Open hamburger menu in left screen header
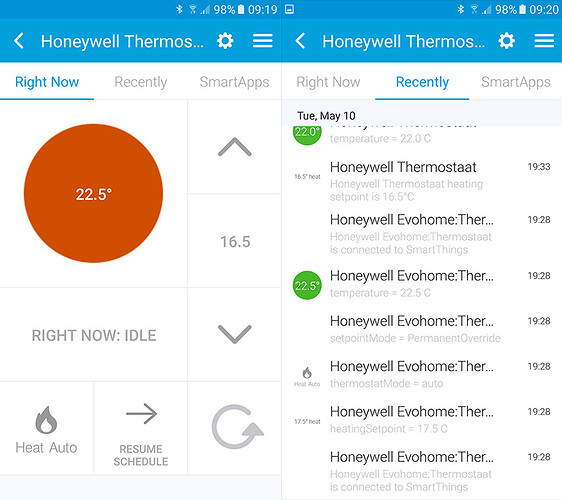The image size is (562, 500). 263,41
